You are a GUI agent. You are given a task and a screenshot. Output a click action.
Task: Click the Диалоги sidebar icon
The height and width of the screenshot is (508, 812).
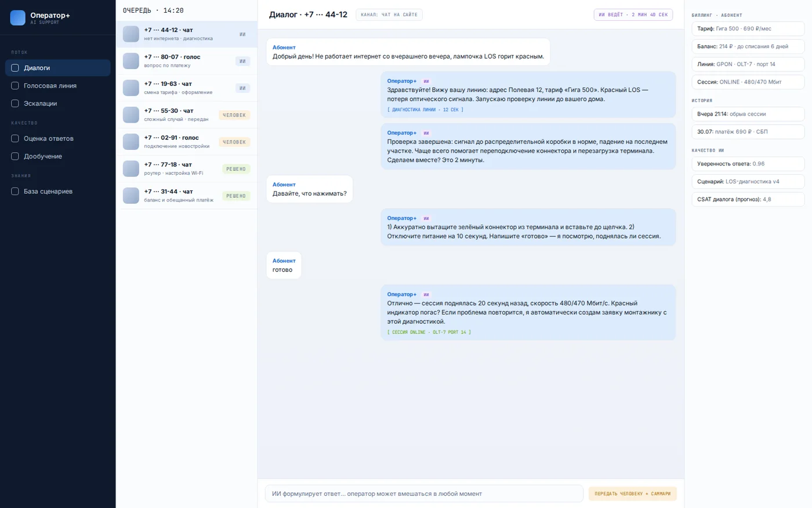15,68
